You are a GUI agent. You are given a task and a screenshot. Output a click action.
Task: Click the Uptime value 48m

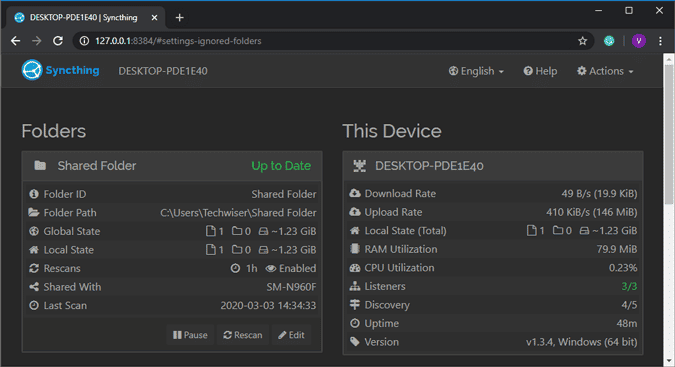coord(626,323)
